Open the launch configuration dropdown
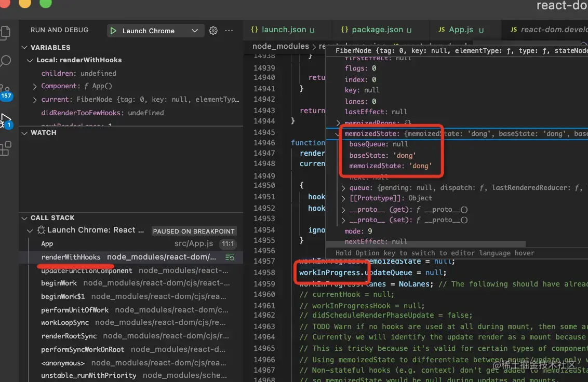The width and height of the screenshot is (588, 382). pyautogui.click(x=194, y=31)
